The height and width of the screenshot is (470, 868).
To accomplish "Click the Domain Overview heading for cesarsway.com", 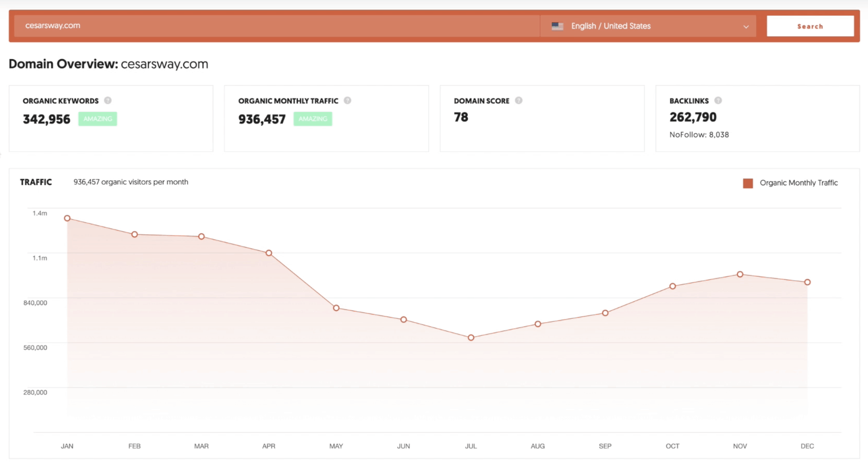I will coord(108,64).
